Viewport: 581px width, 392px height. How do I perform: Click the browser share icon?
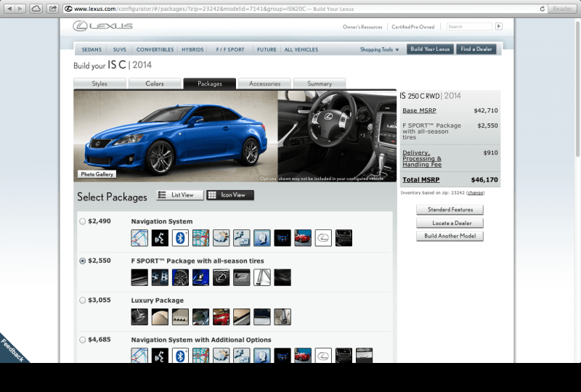pos(53,8)
